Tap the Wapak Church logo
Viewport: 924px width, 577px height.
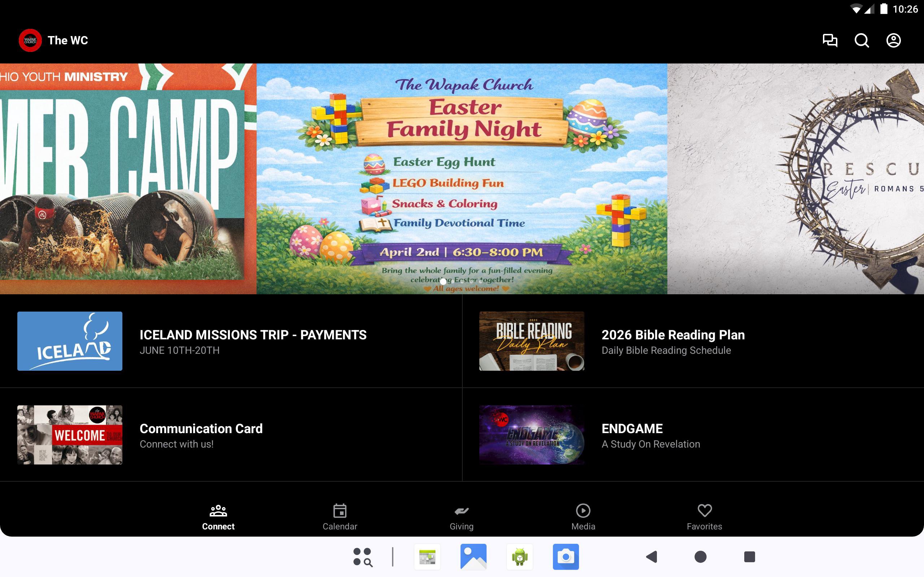tap(30, 40)
